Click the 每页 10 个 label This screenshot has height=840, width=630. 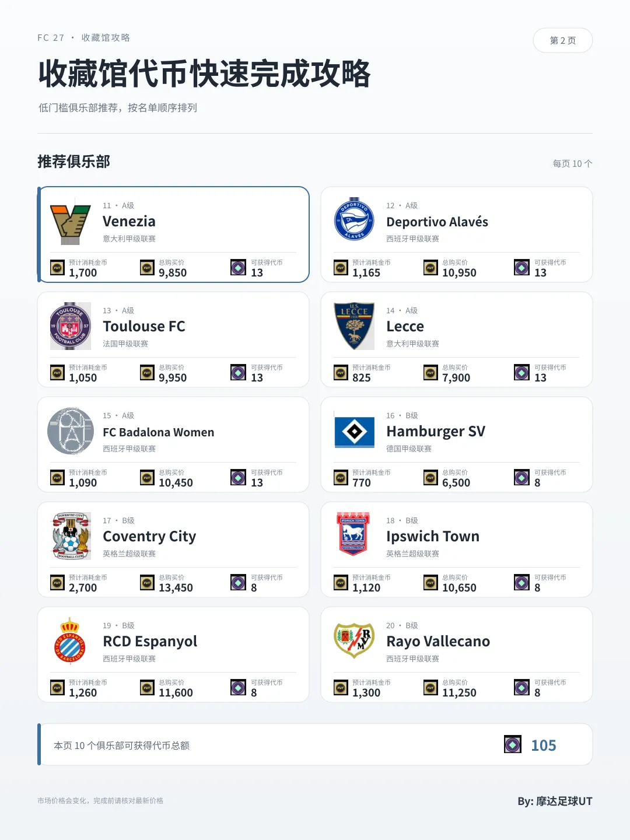tap(572, 163)
